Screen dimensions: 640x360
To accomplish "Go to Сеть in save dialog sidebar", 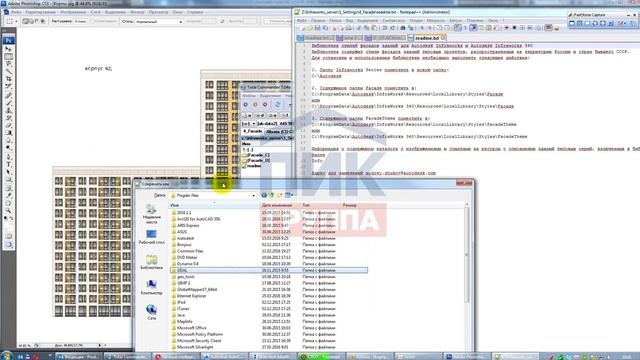I will [x=151, y=313].
